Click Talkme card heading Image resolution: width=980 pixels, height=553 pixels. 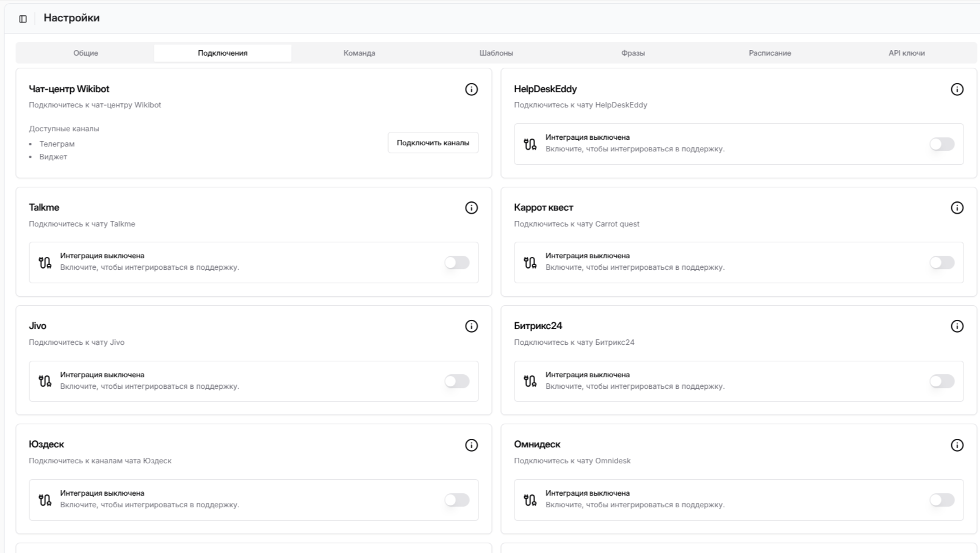44,208
